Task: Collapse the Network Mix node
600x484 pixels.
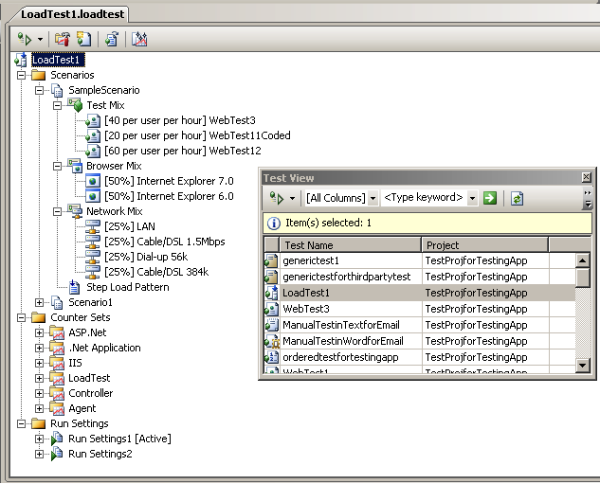Action: (x=57, y=211)
